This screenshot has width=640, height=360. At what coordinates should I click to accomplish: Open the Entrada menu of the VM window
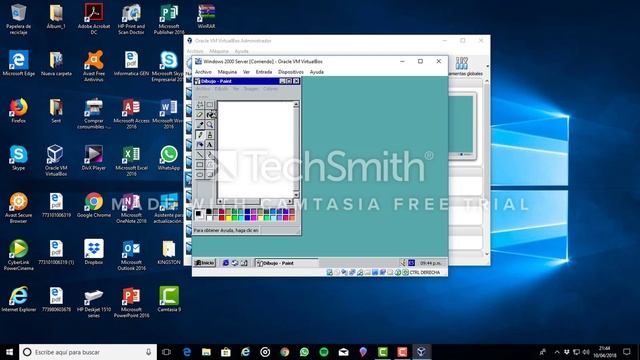pyautogui.click(x=264, y=72)
